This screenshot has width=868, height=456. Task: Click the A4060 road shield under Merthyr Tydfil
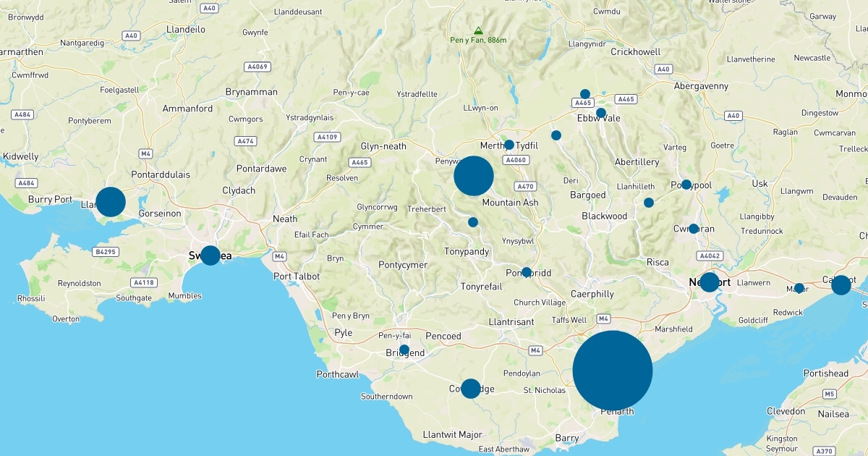[x=515, y=160]
